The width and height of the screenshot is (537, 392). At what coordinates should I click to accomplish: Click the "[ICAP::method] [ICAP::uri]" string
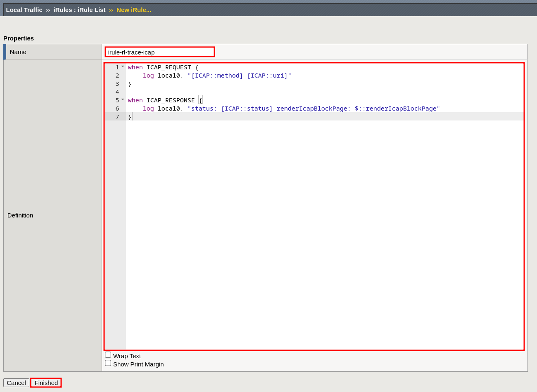point(239,76)
